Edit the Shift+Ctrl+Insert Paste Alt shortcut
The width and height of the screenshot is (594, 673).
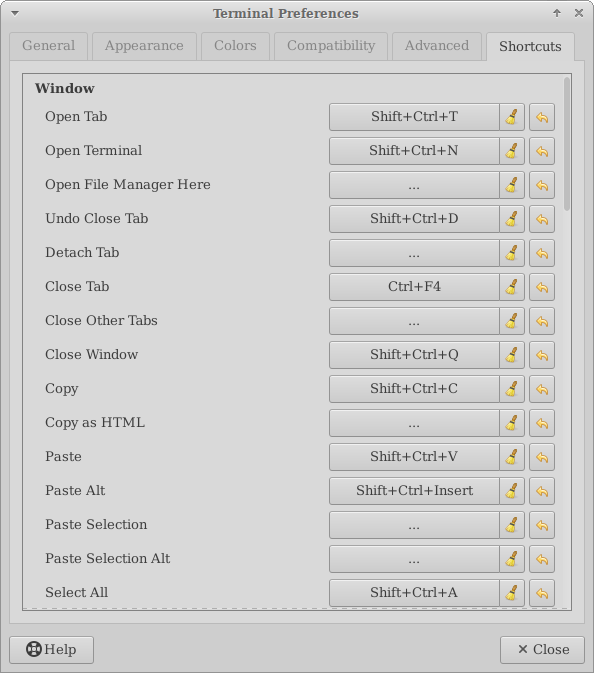[414, 491]
